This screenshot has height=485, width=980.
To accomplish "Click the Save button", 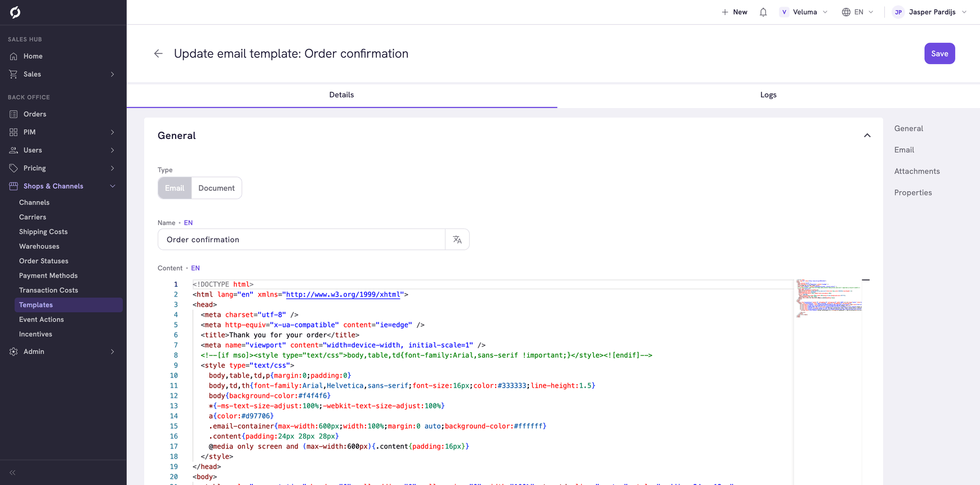I will tap(939, 53).
